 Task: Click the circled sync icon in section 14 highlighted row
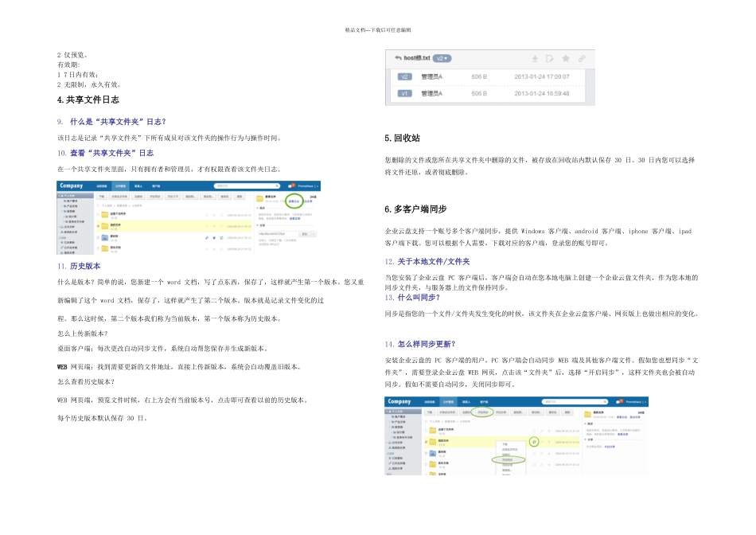tap(534, 442)
